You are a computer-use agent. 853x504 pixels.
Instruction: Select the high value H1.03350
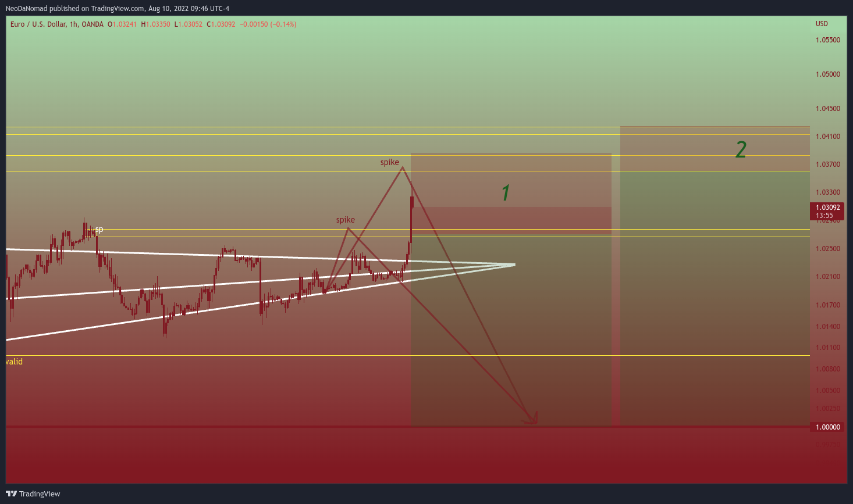point(155,24)
